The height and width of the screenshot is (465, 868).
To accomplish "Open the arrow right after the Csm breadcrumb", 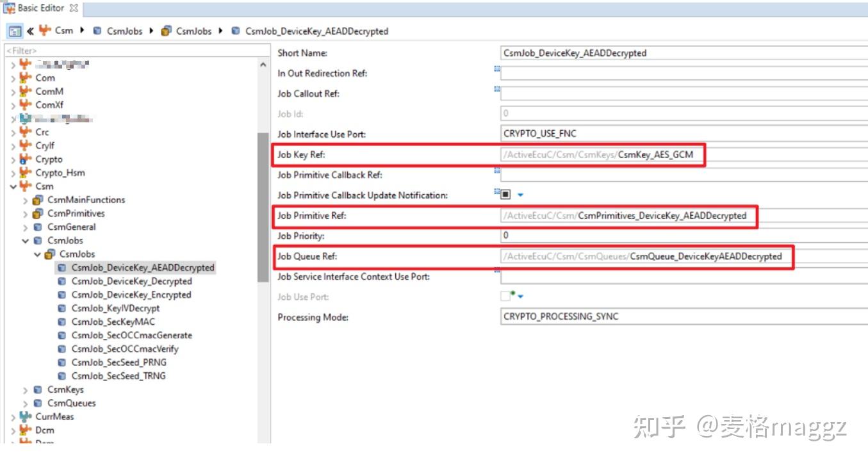I will pos(83,31).
